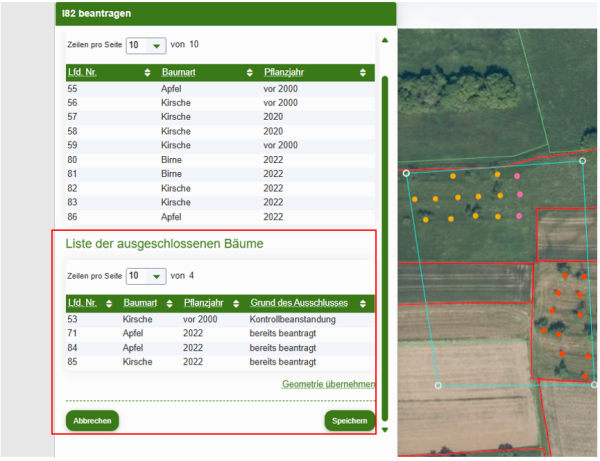The height and width of the screenshot is (461, 600).
Task: Click green vertical scrollbar thumb
Action: (x=385, y=249)
